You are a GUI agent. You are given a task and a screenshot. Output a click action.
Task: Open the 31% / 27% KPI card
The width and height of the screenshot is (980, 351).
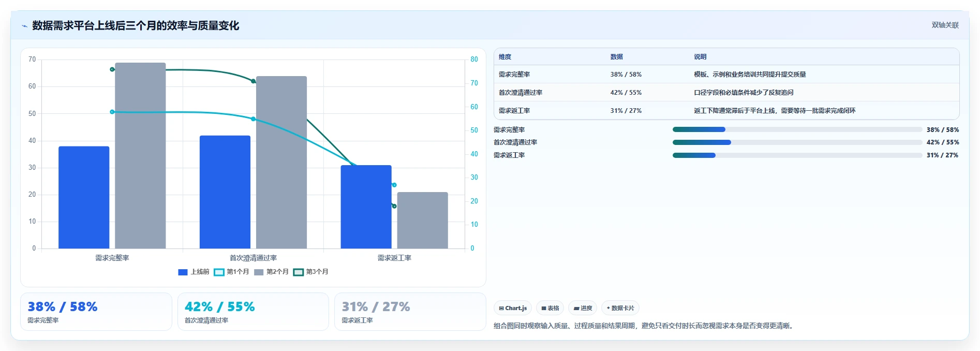(x=410, y=312)
